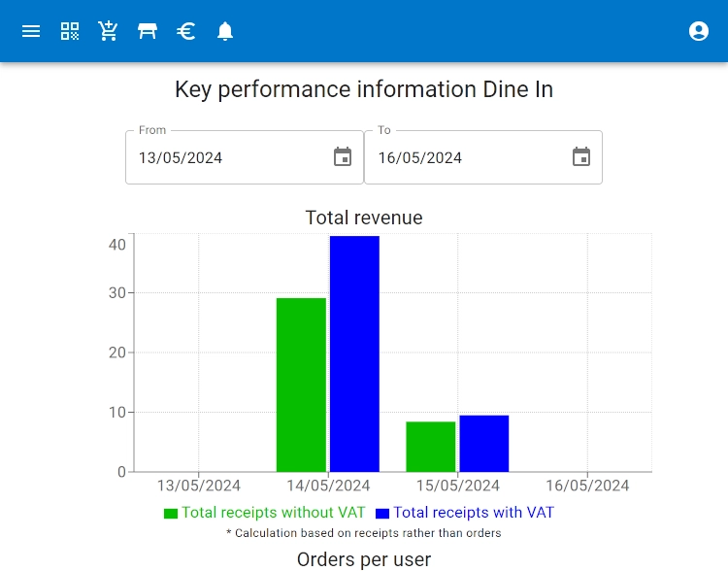Open the tables view icon
Screen dimensions: 728x571
[148, 31]
